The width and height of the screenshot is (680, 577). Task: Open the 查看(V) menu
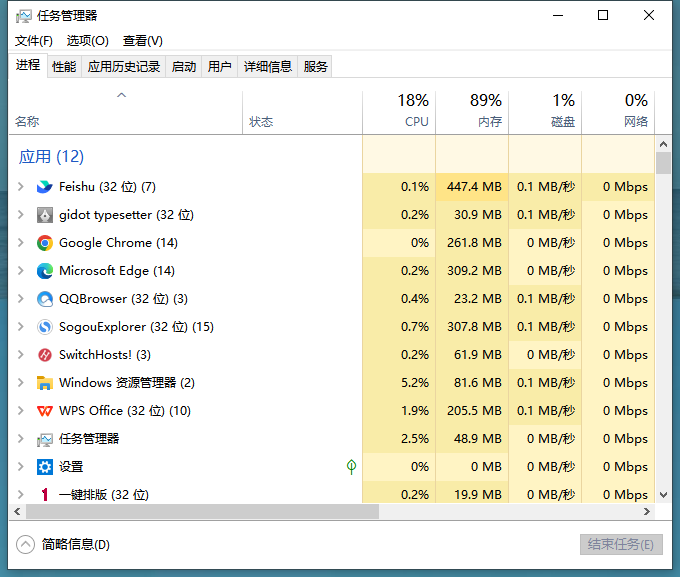143,41
